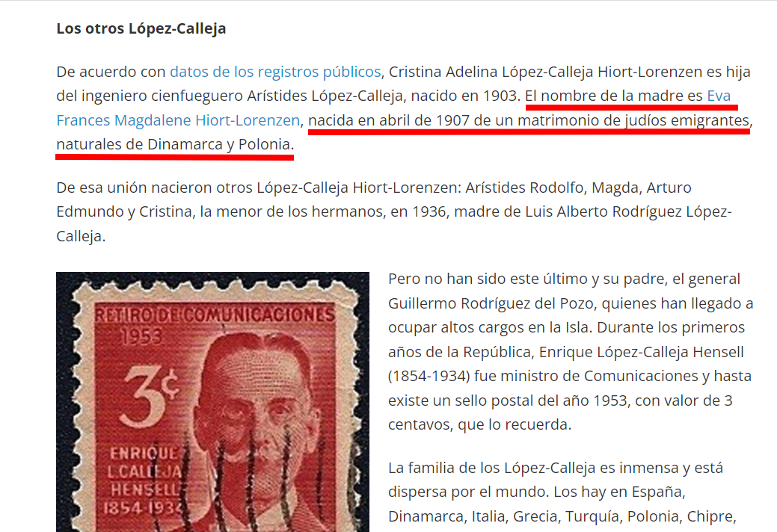777x532 pixels.
Task: Click underlined phrase 'El nombre de la madre es'
Action: (x=613, y=96)
